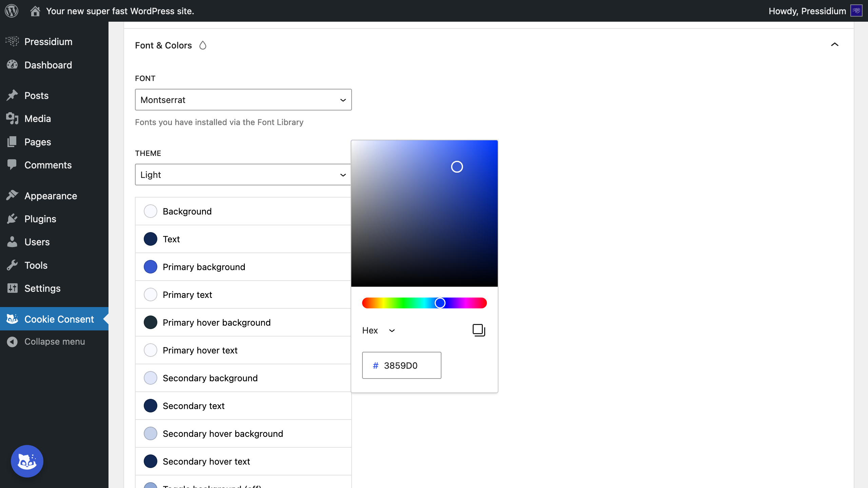Screen dimensions: 868x488
Task: Toggle the Primary hover text radio button
Action: pos(151,350)
